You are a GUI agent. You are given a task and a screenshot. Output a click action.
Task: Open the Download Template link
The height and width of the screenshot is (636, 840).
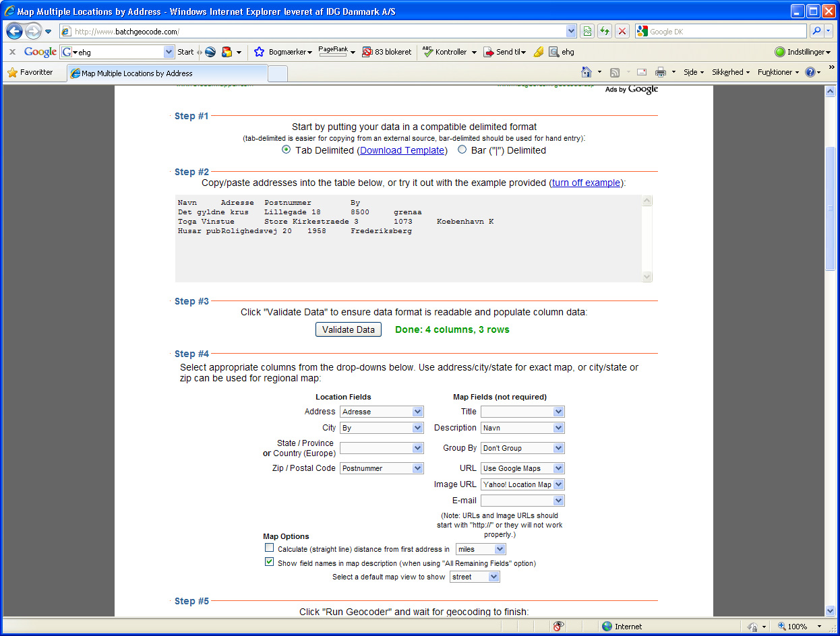click(x=402, y=150)
